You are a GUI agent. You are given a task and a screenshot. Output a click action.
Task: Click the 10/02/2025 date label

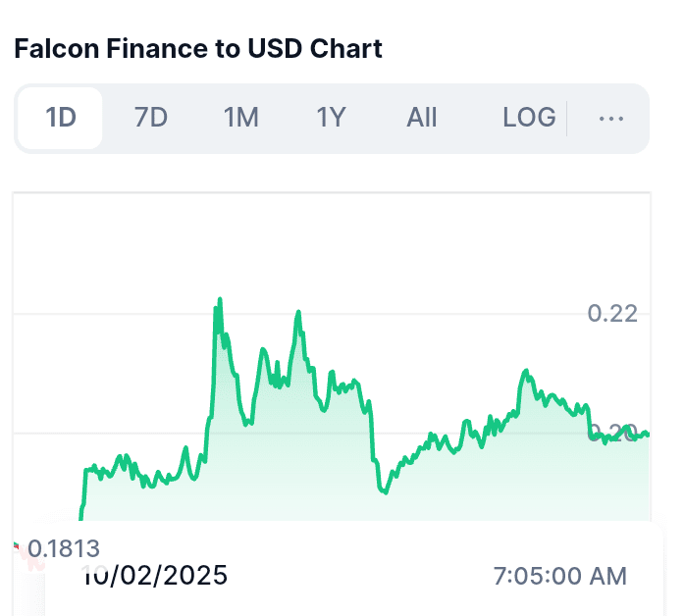point(154,575)
